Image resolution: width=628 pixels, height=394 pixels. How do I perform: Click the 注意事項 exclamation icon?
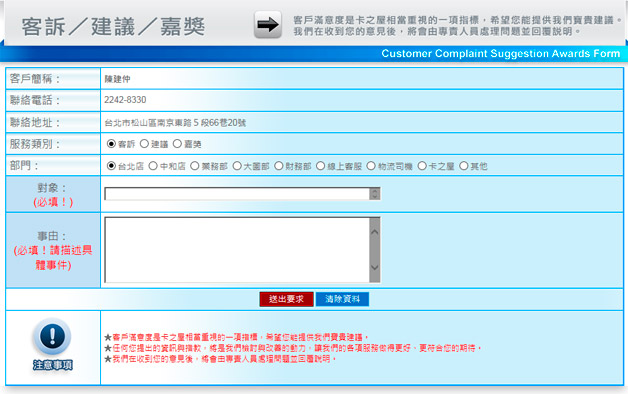52,336
